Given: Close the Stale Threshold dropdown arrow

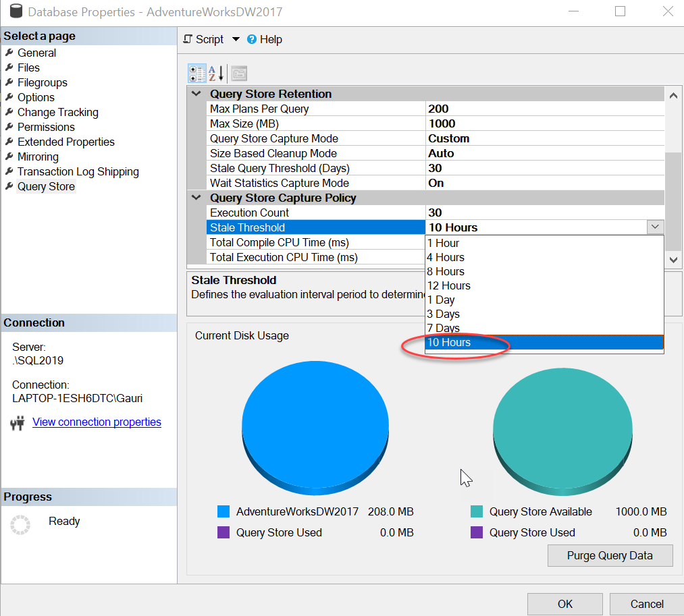Looking at the screenshot, I should (655, 227).
